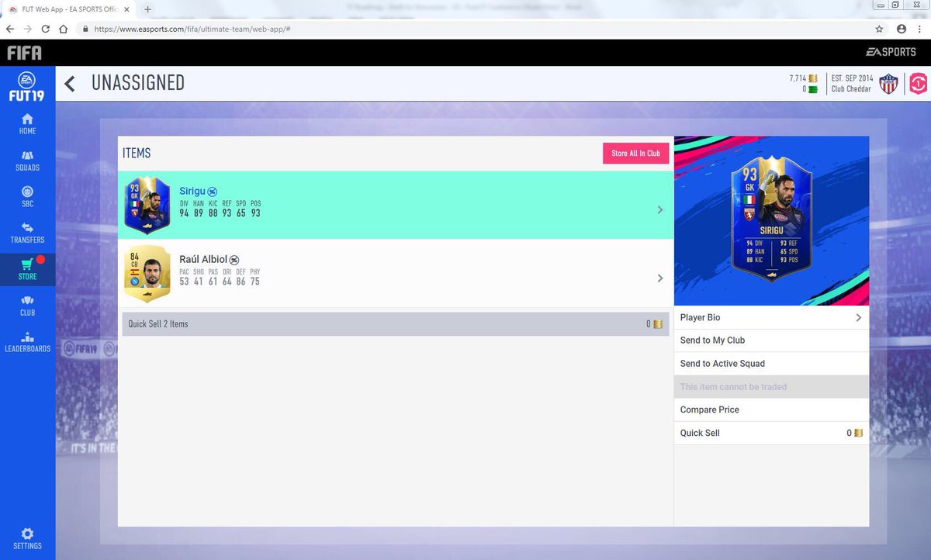Click the FIFA logo in header
Viewport: 931px width, 560px height.
(x=24, y=53)
